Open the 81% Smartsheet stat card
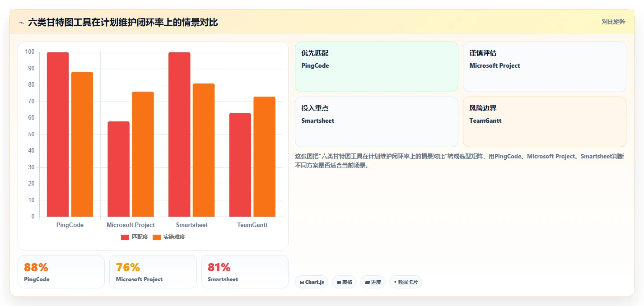The image size is (644, 306). [x=245, y=272]
